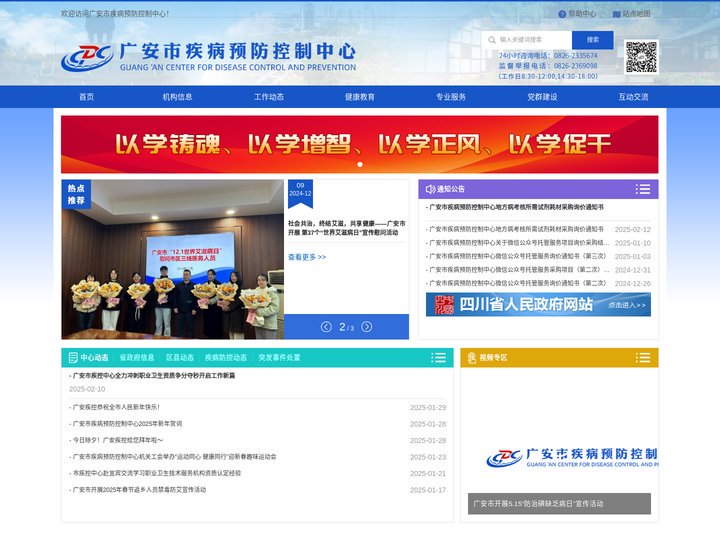The image size is (720, 540).
Task: Open the World AIDS Day news headline
Action: click(x=347, y=228)
